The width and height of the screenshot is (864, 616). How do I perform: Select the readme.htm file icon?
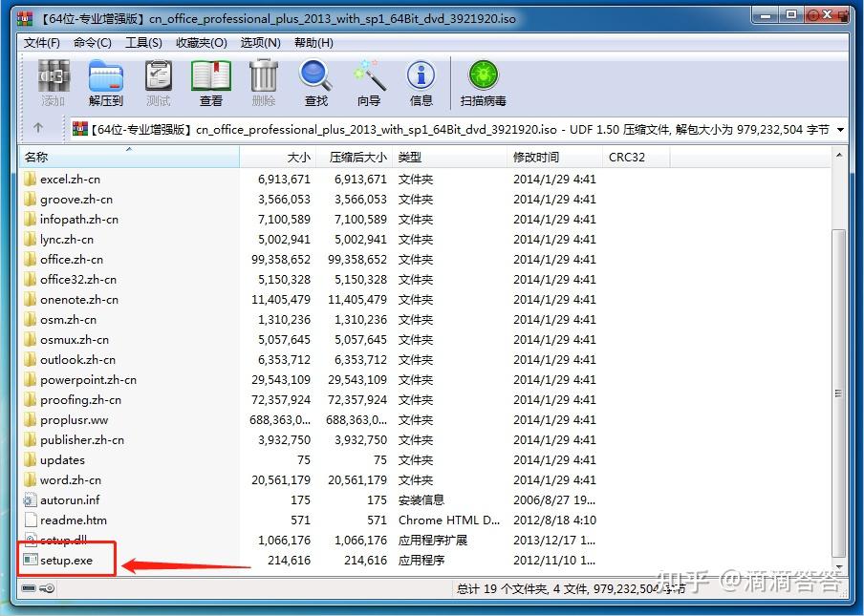click(x=31, y=520)
